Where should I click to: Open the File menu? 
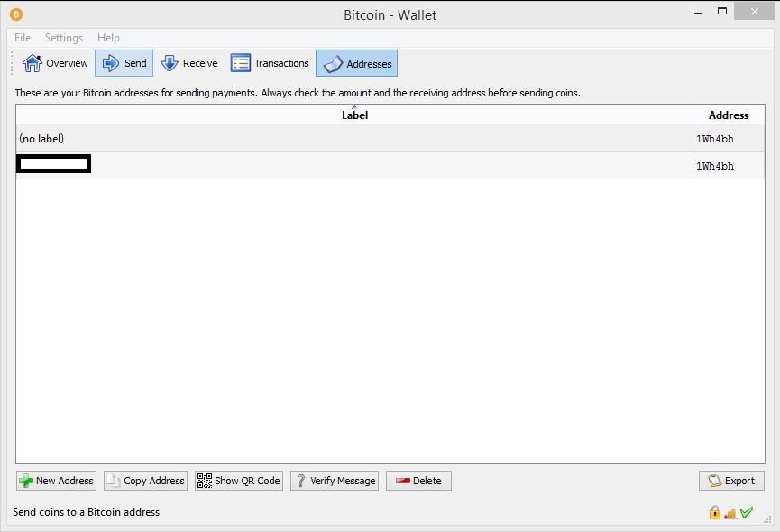[23, 38]
